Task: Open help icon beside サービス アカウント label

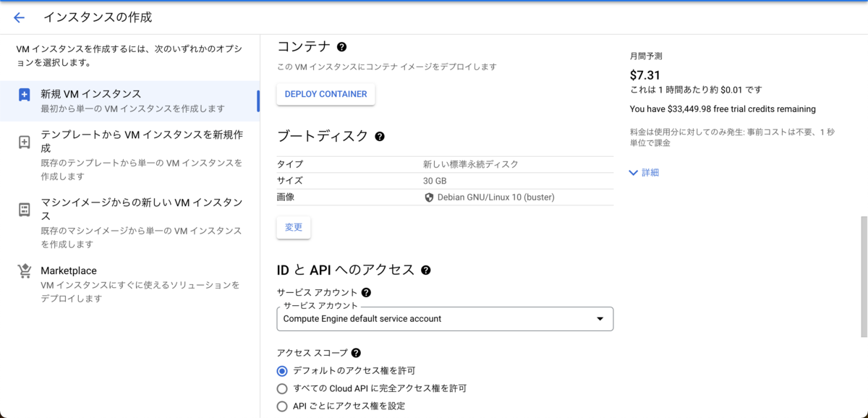Action: (366, 293)
